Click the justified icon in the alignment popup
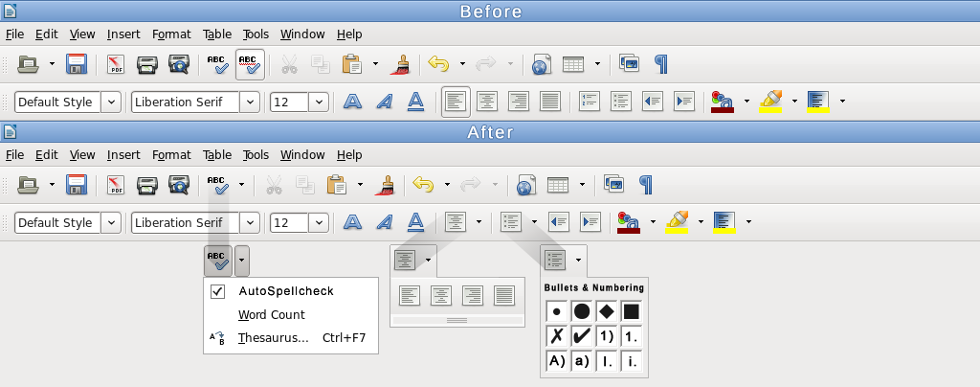 click(x=503, y=296)
